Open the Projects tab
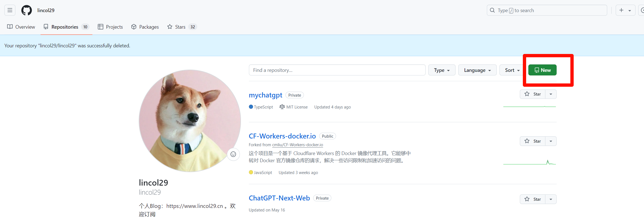The width and height of the screenshot is (644, 220). (110, 27)
